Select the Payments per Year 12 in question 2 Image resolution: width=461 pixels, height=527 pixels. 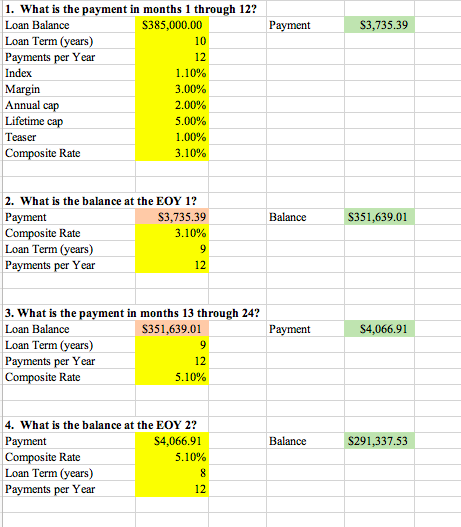coord(172,265)
